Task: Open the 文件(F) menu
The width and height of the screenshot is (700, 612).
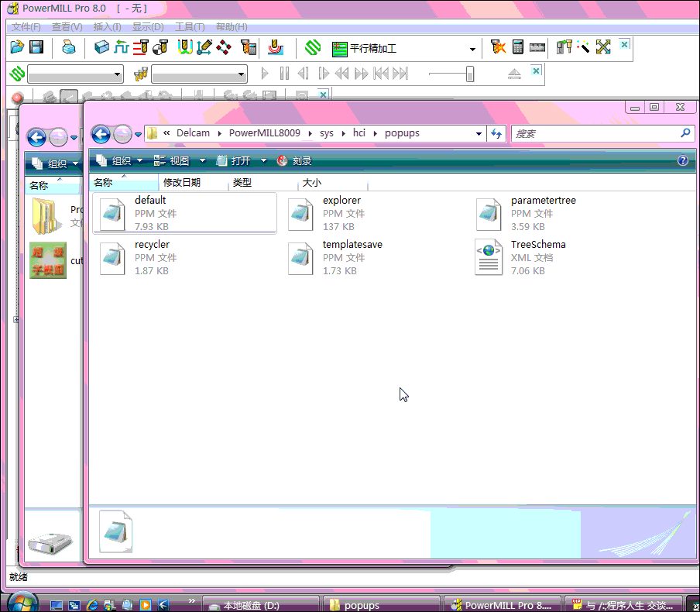Action: click(x=26, y=27)
